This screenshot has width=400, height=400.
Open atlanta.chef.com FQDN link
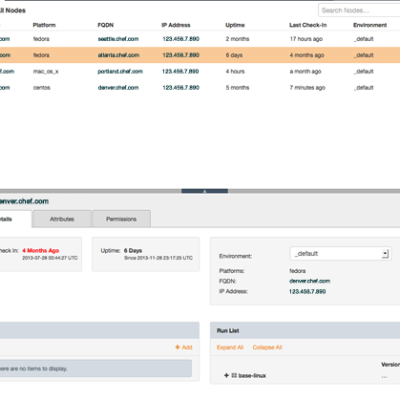pyautogui.click(x=118, y=55)
